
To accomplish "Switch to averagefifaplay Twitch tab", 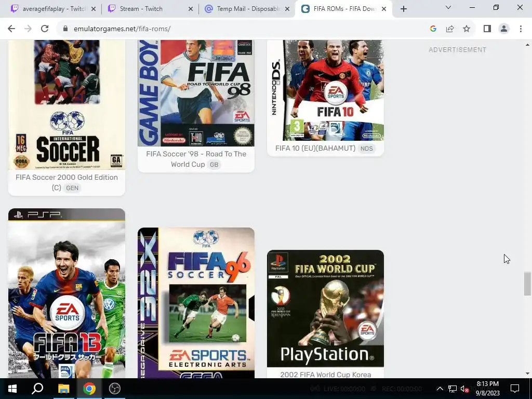I will tap(54, 9).
